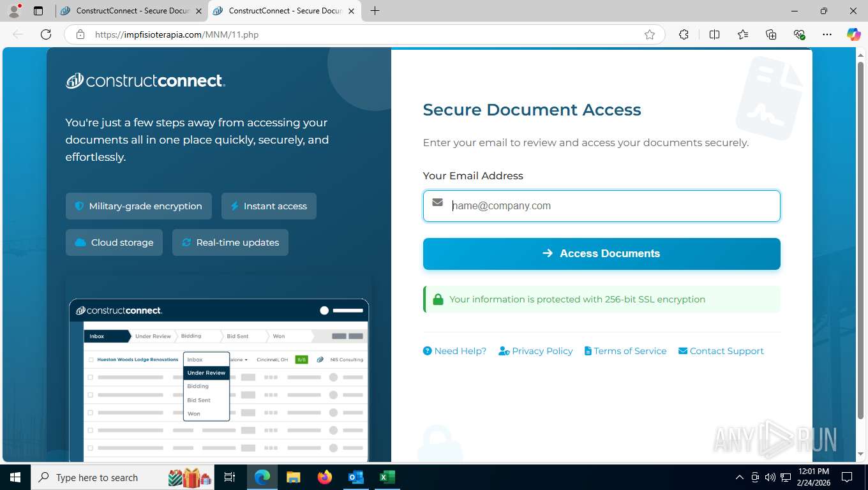Show hidden system tray icons
The image size is (868, 490).
tap(740, 477)
